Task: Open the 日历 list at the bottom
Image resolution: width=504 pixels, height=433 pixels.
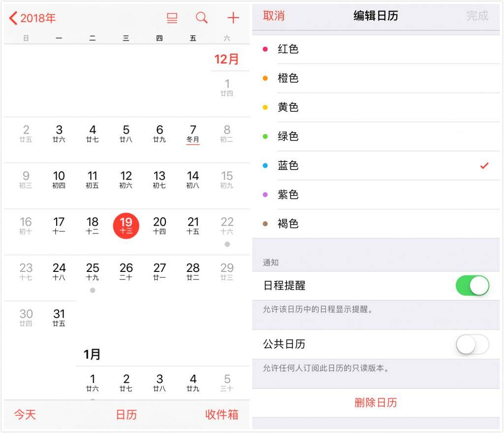Action: [x=126, y=415]
